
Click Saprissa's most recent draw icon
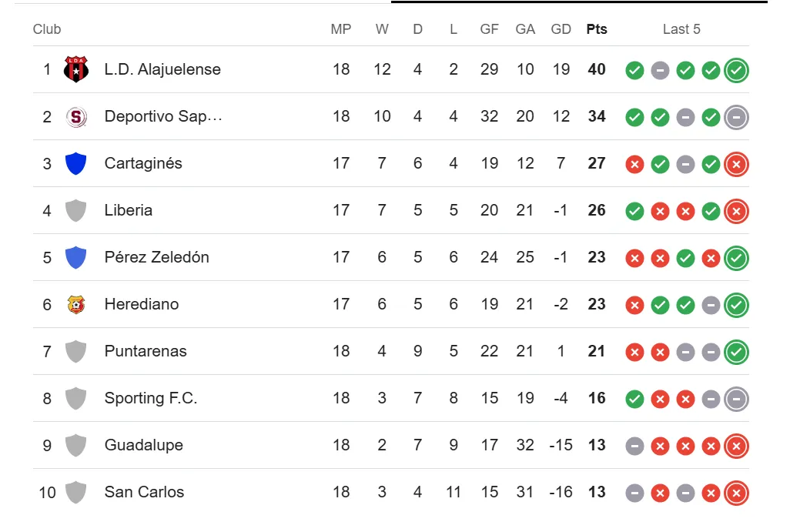coord(736,117)
